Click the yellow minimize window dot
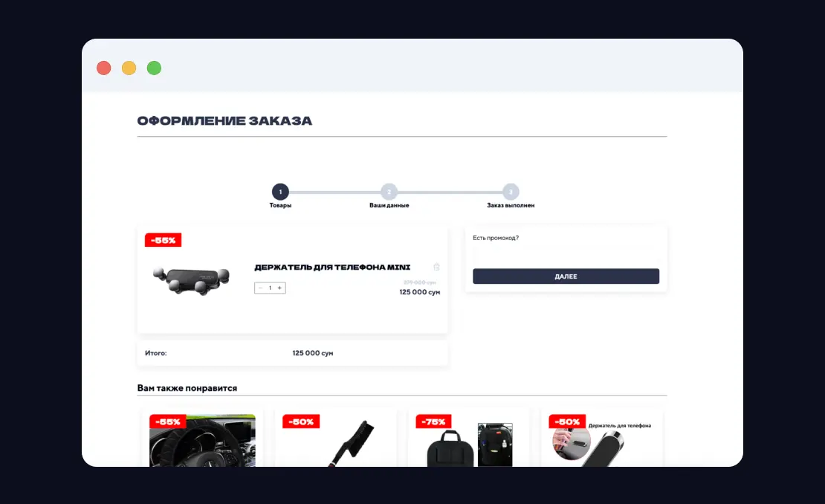Viewport: 825px width, 504px height. click(129, 68)
